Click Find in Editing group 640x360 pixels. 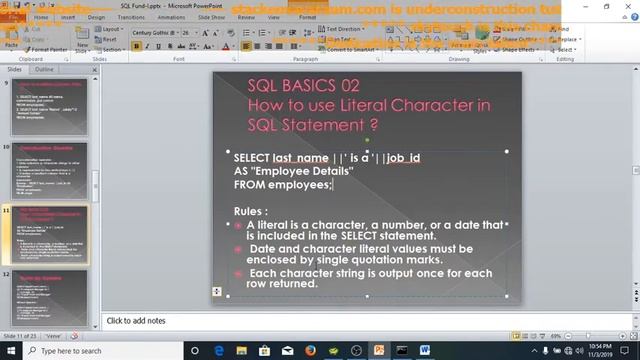[560, 29]
